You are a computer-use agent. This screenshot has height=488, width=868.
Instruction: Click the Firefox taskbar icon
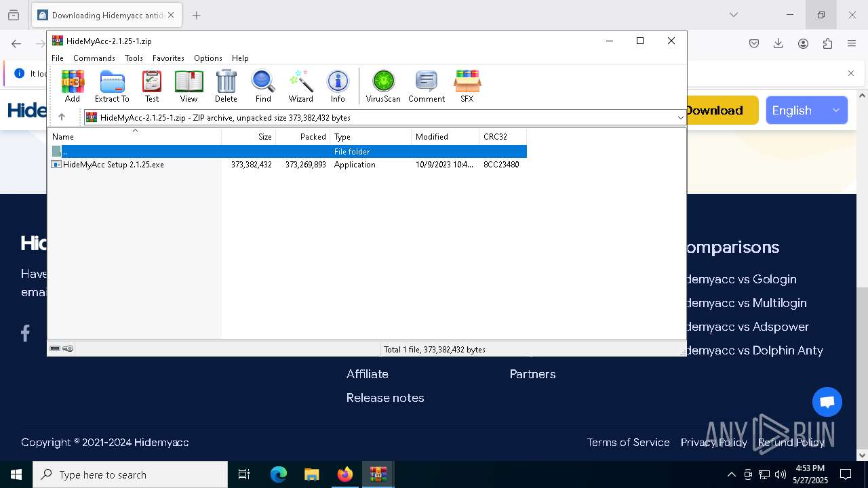click(345, 474)
